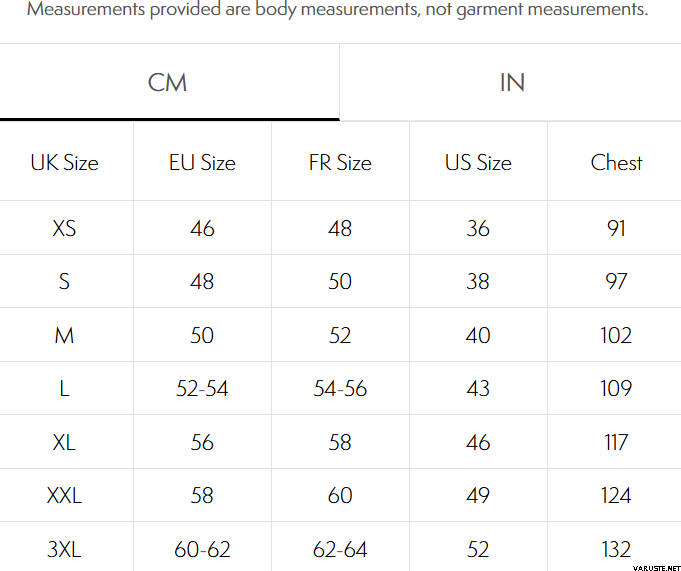Switch to the CM tab
Image resolution: width=681 pixels, height=571 pixels.
tap(168, 82)
